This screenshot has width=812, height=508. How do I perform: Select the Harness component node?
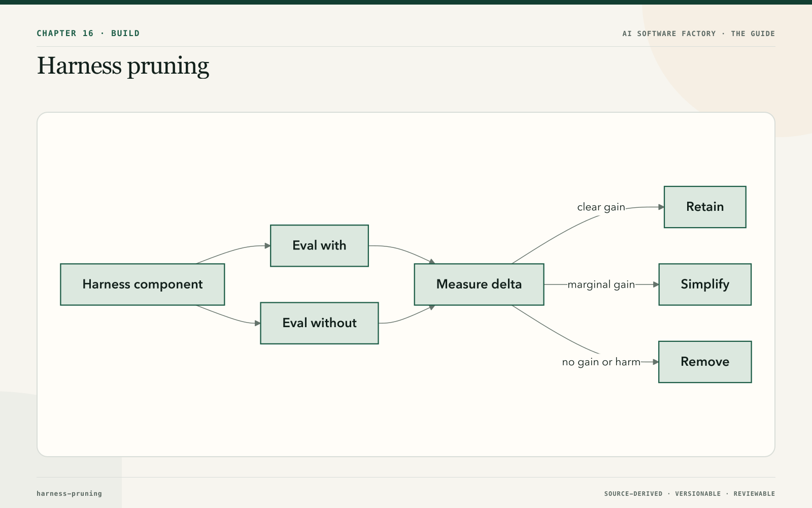pyautogui.click(x=143, y=284)
